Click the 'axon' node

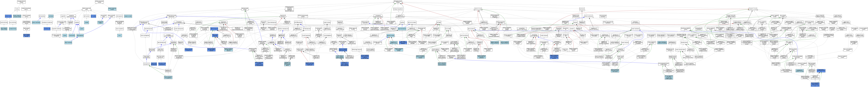tap(120, 35)
